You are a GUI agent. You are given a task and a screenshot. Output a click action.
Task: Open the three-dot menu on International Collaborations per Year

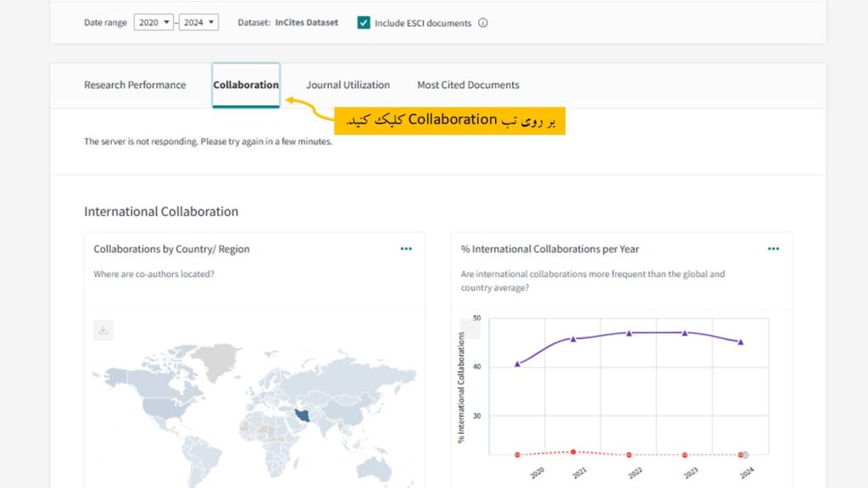(773, 249)
